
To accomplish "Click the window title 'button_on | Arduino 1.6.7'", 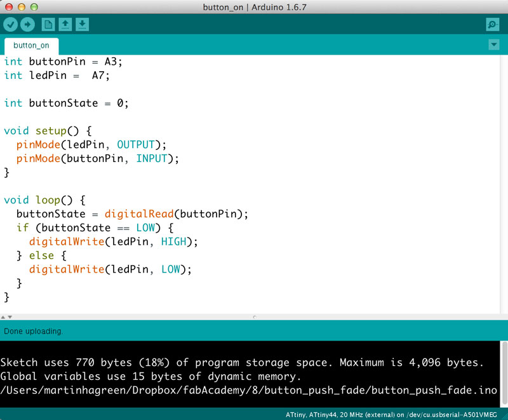I will click(x=255, y=7).
